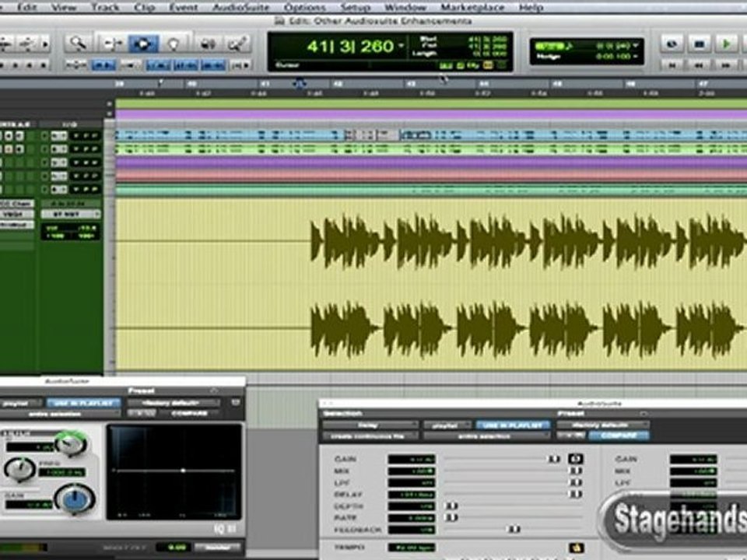The image size is (747, 560).
Task: Open the Clip menu
Action: click(x=144, y=7)
